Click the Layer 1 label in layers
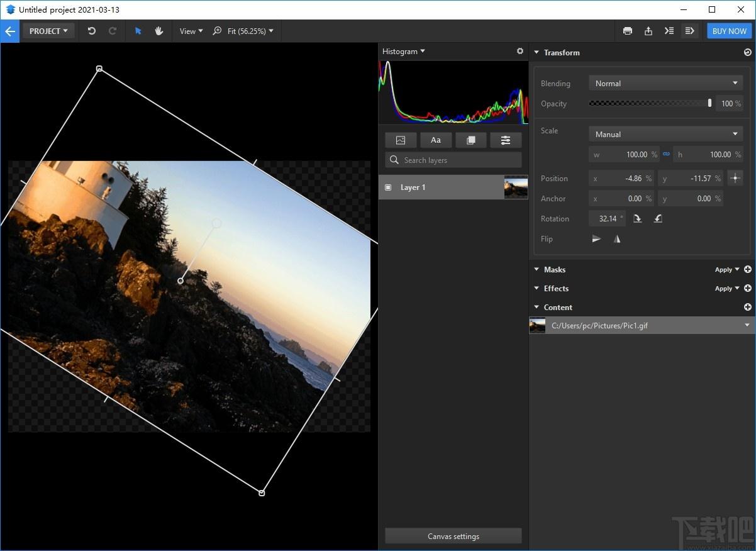The height and width of the screenshot is (551, 756). coord(413,187)
